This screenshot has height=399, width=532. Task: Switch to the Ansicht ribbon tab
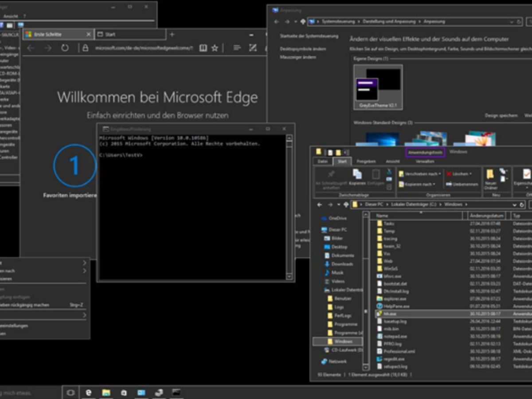point(392,162)
